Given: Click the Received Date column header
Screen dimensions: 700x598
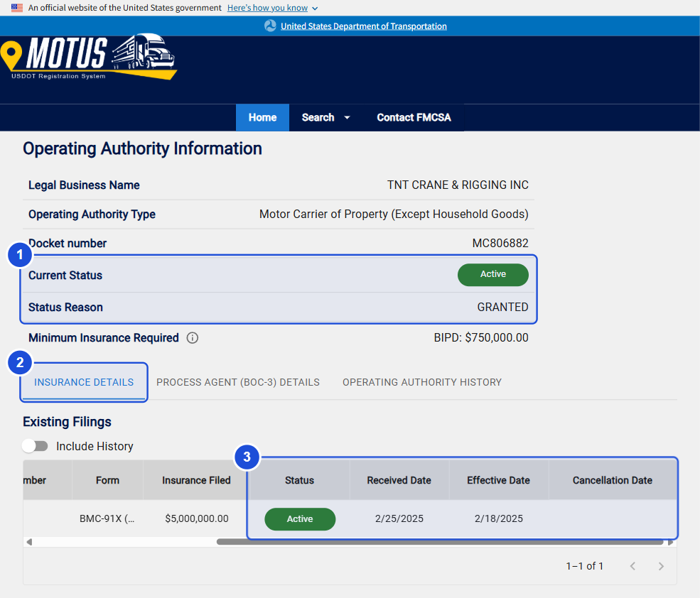Looking at the screenshot, I should click(399, 480).
